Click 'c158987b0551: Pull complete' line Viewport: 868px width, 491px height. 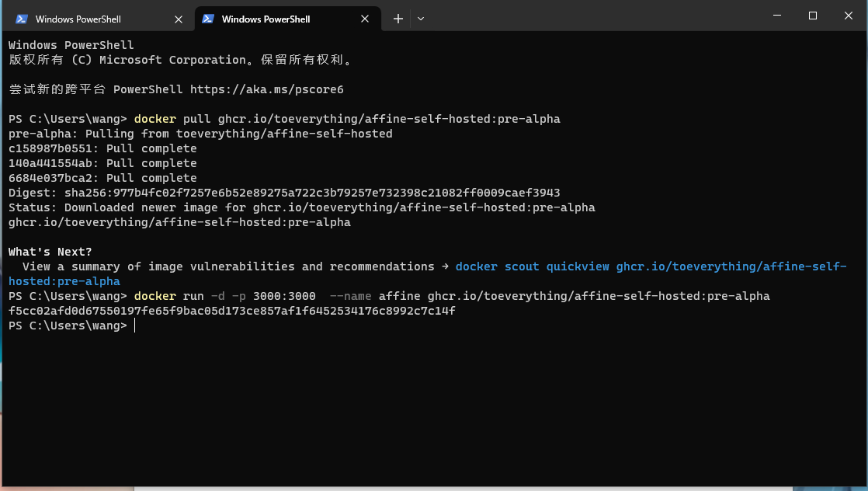[102, 148]
